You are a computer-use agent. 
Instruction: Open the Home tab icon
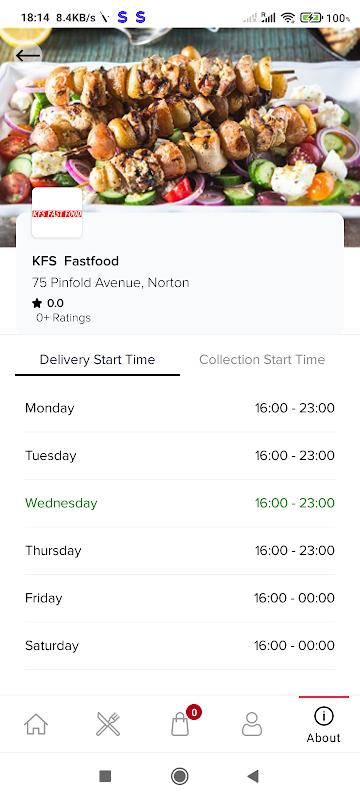(36, 723)
